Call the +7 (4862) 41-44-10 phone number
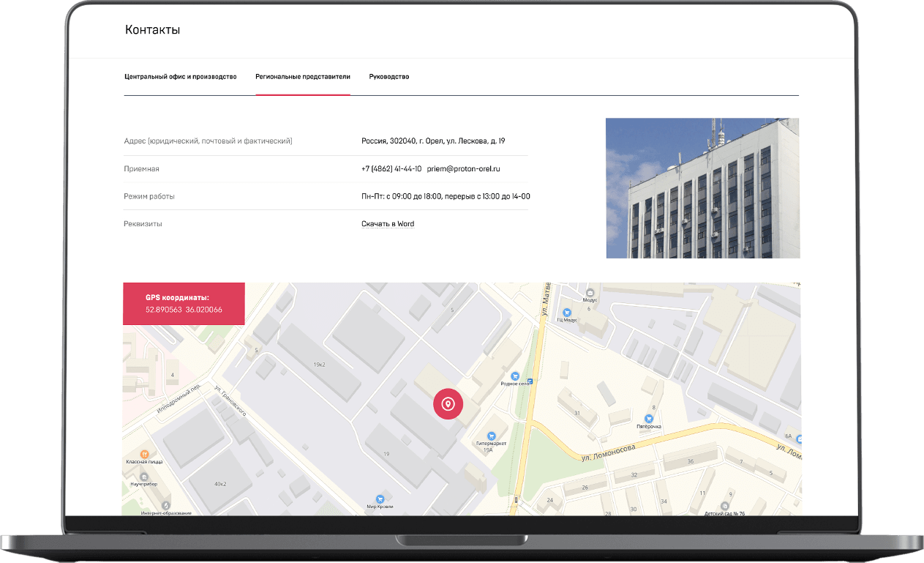The height and width of the screenshot is (563, 924). tap(391, 169)
